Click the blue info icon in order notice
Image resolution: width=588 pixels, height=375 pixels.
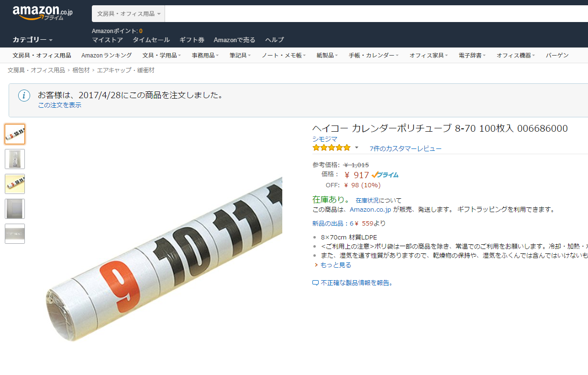coord(24,95)
